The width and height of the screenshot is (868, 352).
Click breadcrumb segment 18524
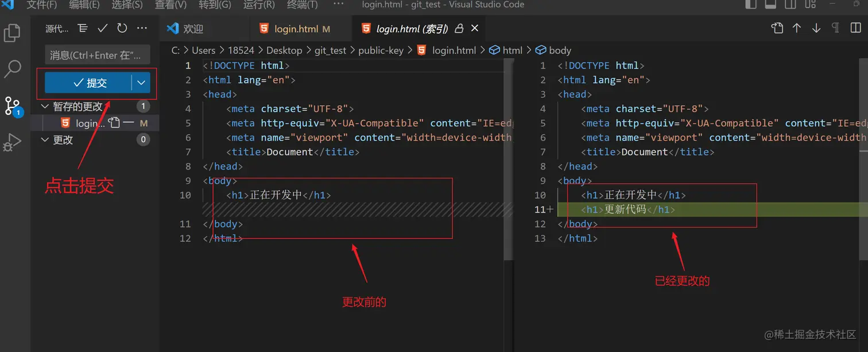pos(241,51)
